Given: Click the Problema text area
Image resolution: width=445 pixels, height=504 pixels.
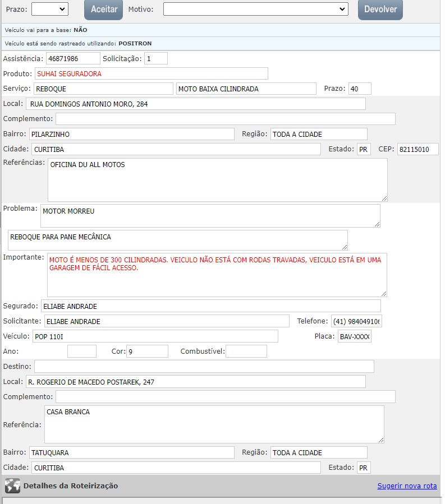Looking at the screenshot, I should (x=210, y=216).
